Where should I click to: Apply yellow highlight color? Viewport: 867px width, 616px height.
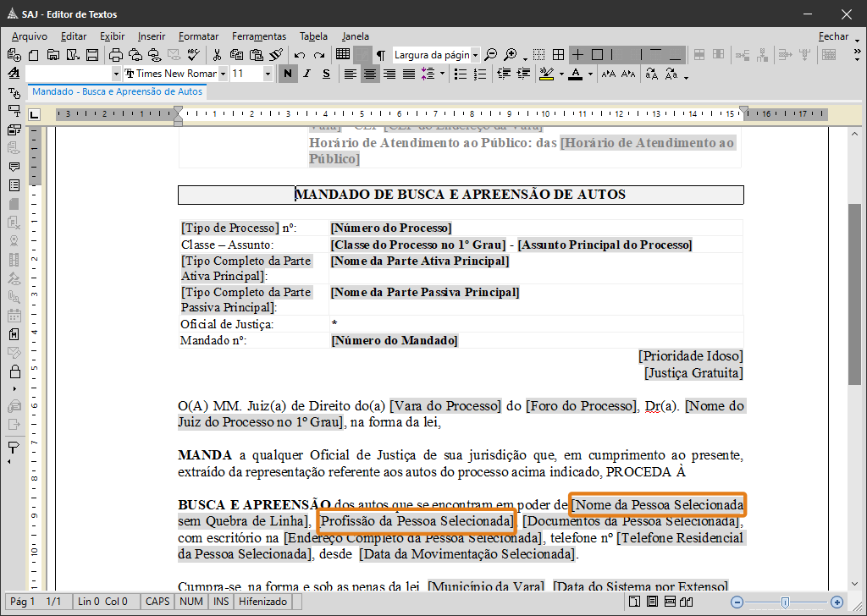coord(547,74)
